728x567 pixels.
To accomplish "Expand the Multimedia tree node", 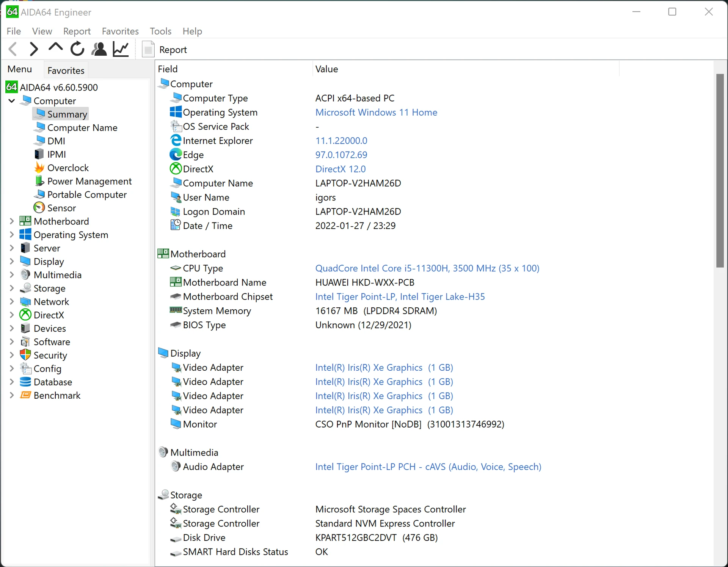I will click(12, 275).
